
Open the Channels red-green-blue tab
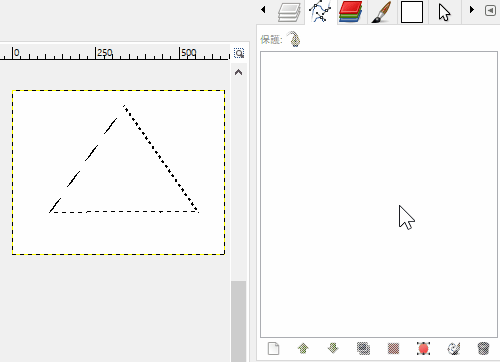[350, 12]
